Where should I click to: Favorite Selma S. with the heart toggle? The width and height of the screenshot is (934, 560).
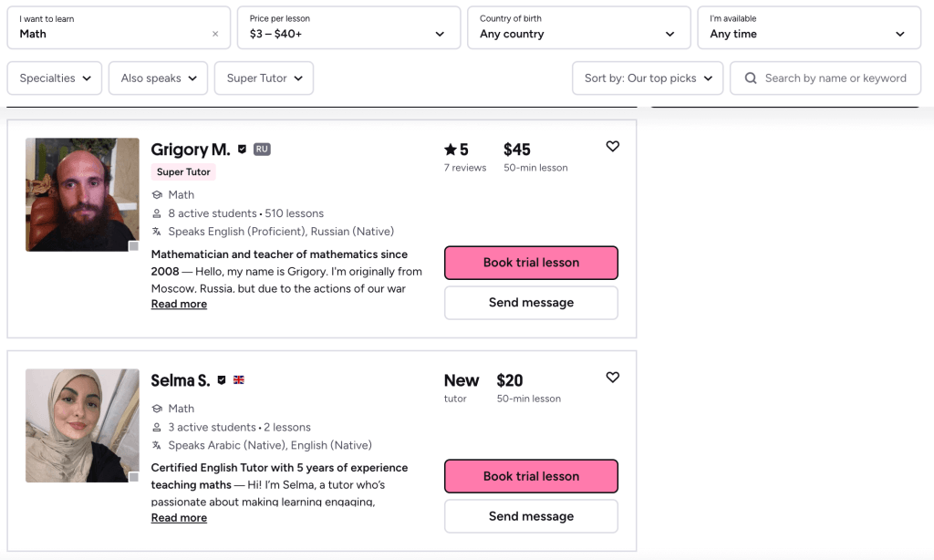tap(612, 377)
